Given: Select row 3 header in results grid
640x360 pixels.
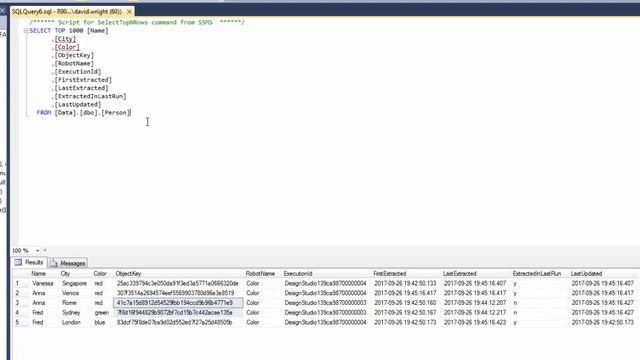Looking at the screenshot, I should pyautogui.click(x=20, y=303).
